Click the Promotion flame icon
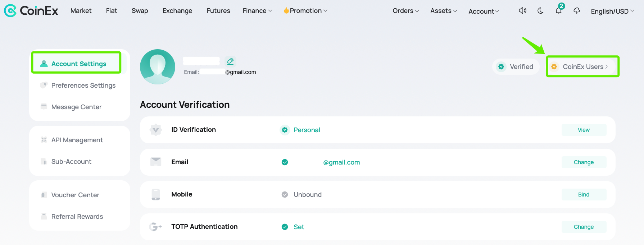644x245 pixels. (286, 10)
